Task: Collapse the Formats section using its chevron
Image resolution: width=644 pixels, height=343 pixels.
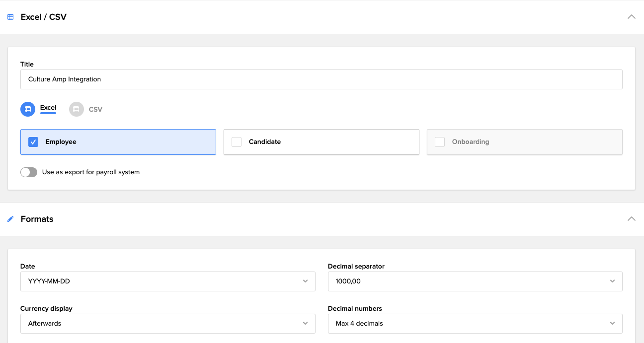Action: point(631,219)
